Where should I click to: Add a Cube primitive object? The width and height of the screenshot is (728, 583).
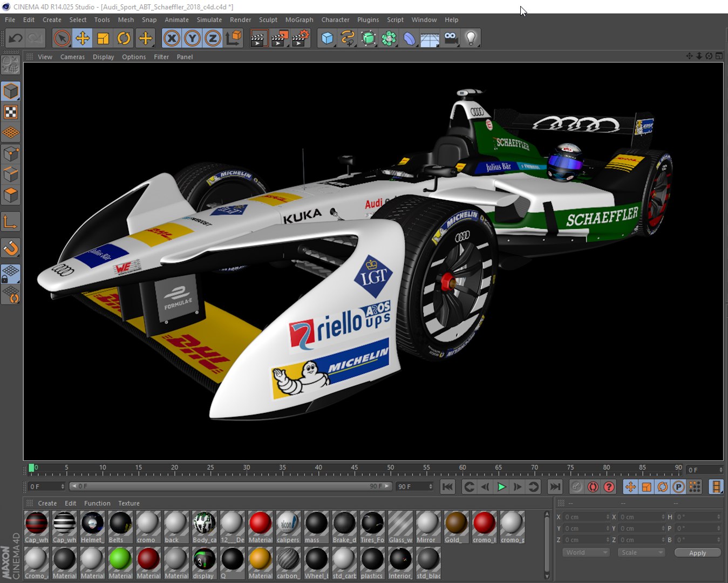(327, 38)
